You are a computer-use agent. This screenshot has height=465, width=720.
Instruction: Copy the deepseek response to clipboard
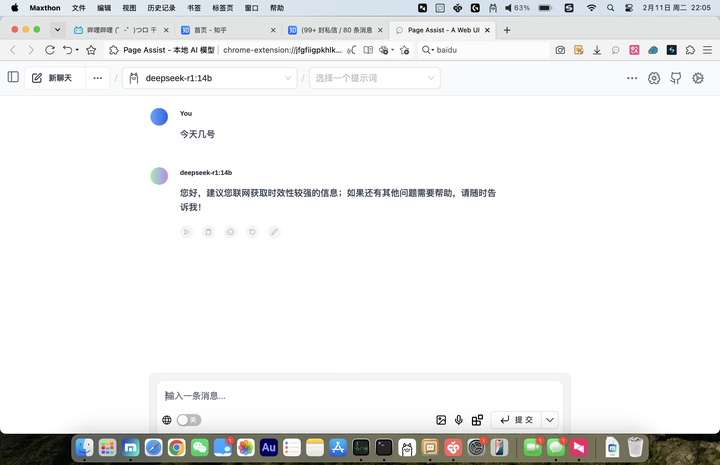208,232
